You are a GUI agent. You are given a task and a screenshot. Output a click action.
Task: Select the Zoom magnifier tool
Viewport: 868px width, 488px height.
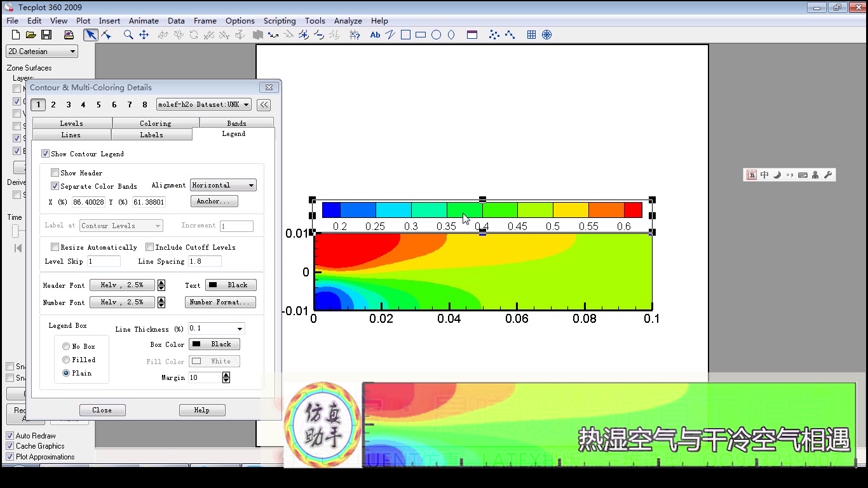point(128,35)
